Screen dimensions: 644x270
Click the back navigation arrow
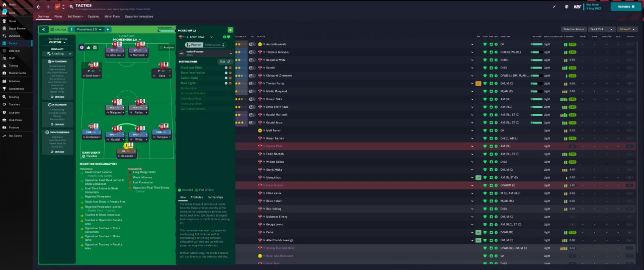[38, 7]
